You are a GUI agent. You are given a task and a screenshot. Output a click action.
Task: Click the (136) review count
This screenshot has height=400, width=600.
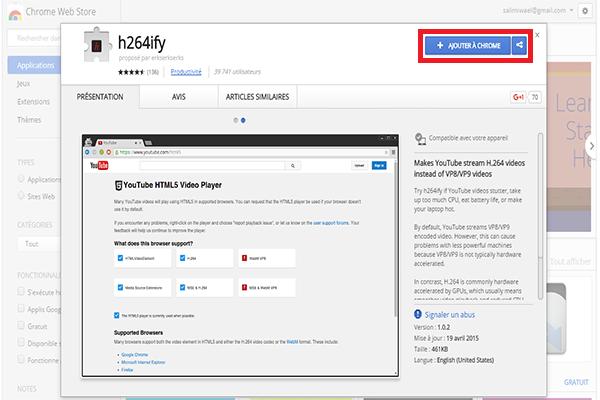tap(153, 72)
